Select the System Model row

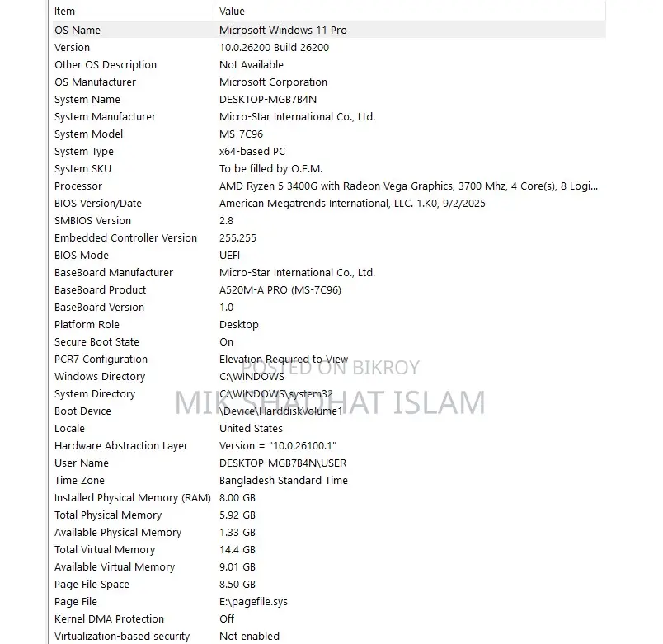point(329,134)
